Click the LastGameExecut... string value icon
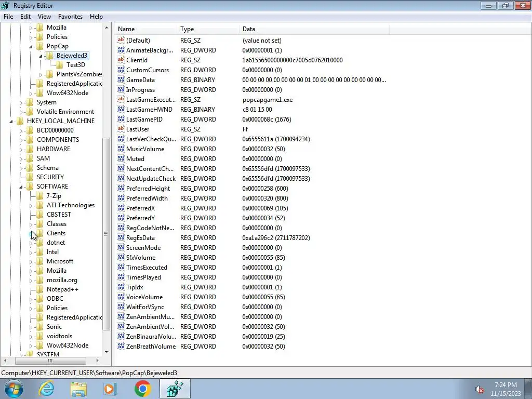Viewport: 532px width, 399px height. point(121,99)
